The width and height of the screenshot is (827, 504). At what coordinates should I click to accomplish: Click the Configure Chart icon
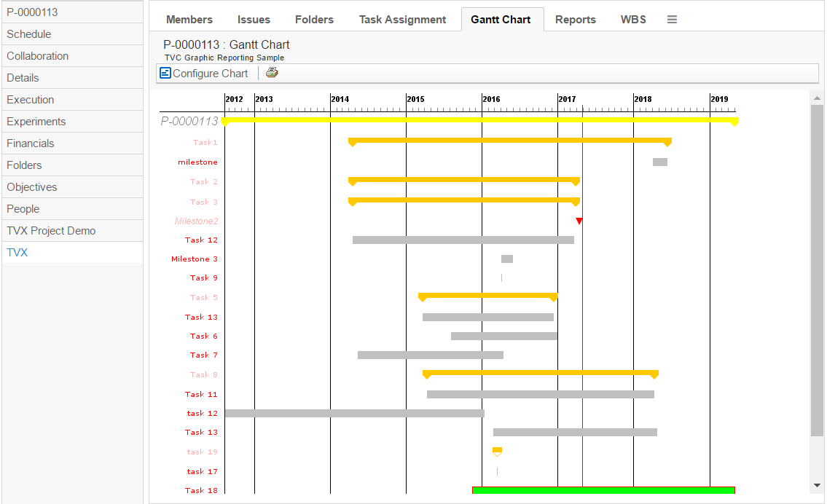point(165,73)
